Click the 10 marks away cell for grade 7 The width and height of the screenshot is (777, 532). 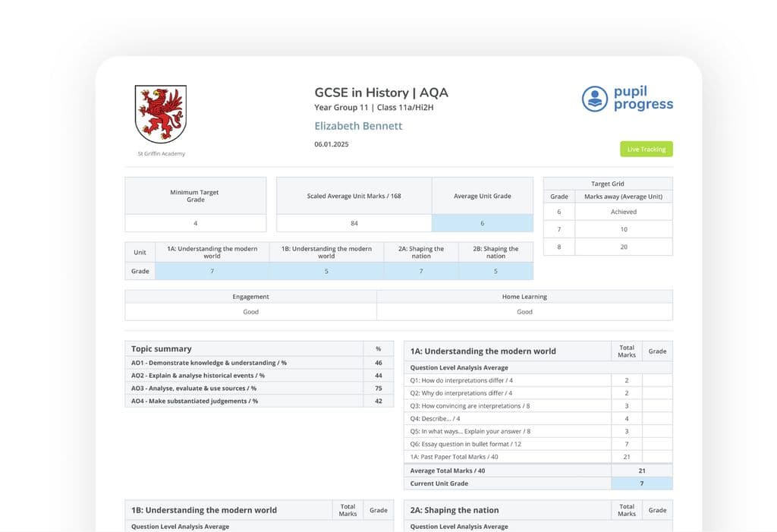624,229
